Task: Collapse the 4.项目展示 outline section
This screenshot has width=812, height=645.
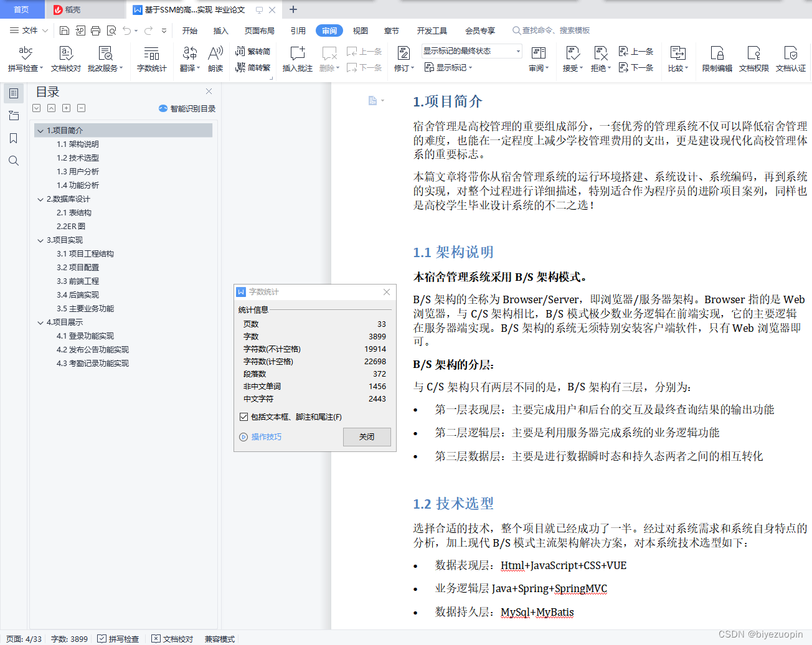Action: [x=40, y=322]
